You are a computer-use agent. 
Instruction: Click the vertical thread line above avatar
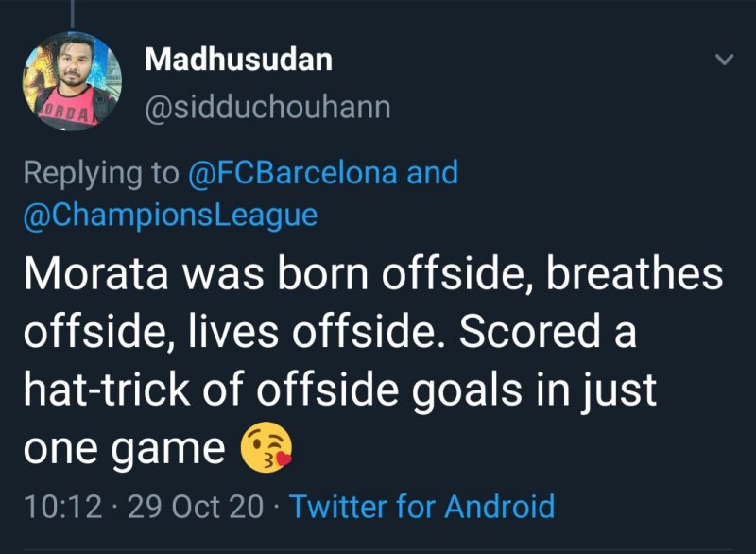[72, 13]
